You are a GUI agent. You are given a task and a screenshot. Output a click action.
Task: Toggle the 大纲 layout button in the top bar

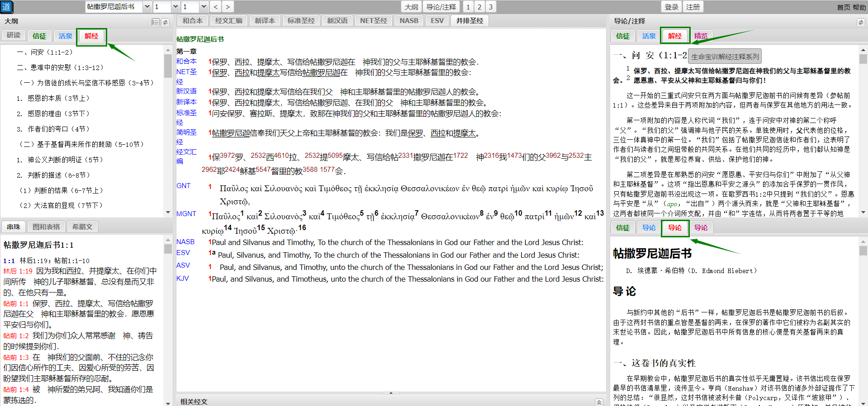[x=411, y=7]
